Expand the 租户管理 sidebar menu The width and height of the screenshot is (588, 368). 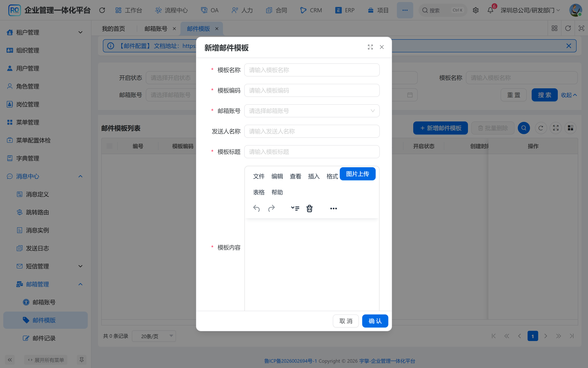coord(46,32)
